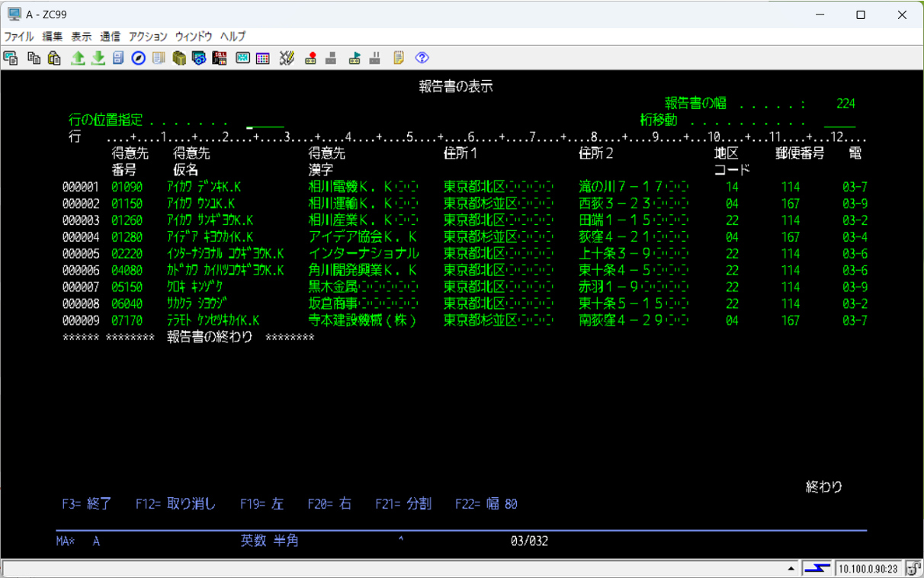Viewport: 924px width, 578px height.
Task: Open the ウィンドウ menu
Action: pyautogui.click(x=194, y=37)
